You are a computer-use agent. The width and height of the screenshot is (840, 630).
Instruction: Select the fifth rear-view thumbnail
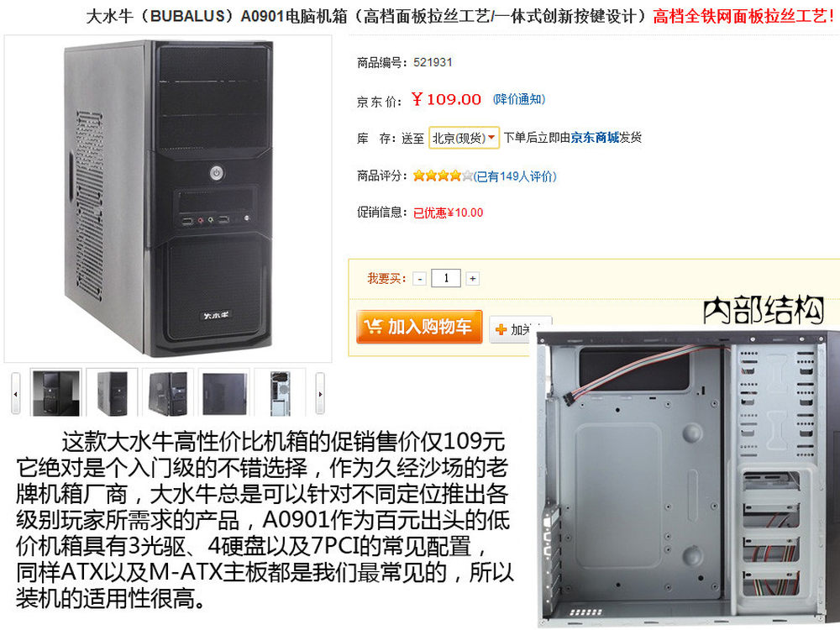click(281, 392)
